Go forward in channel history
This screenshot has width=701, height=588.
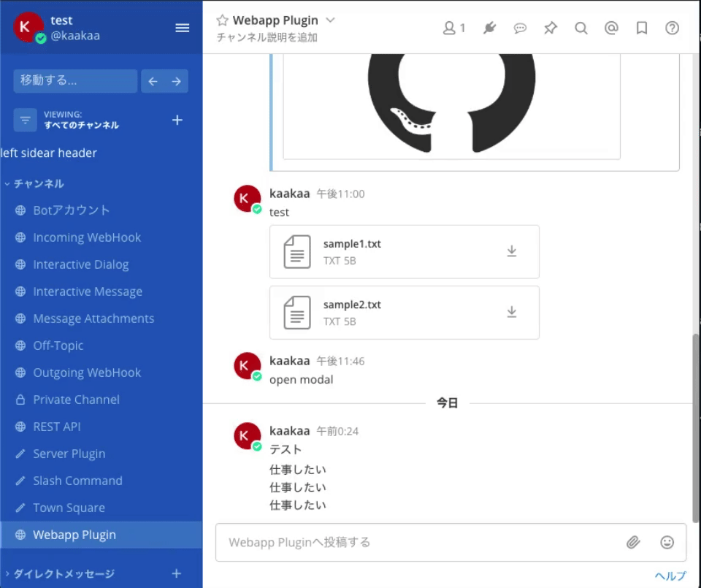[176, 81]
